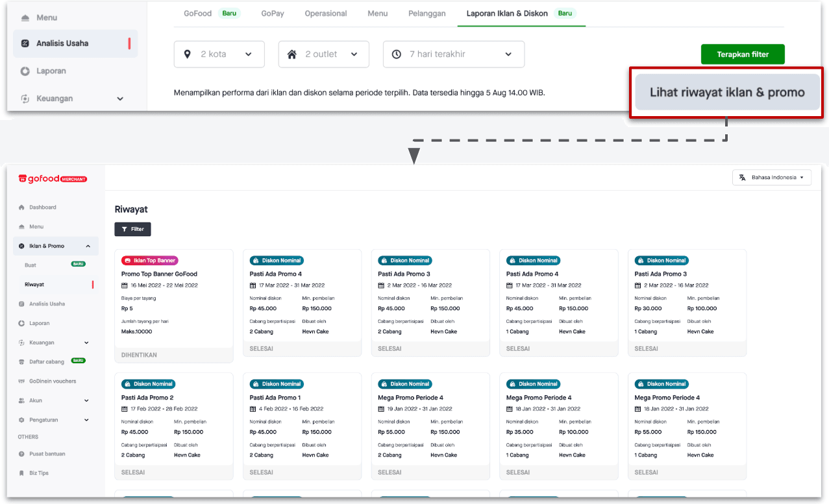Open the 2 outlet dropdown

323,54
